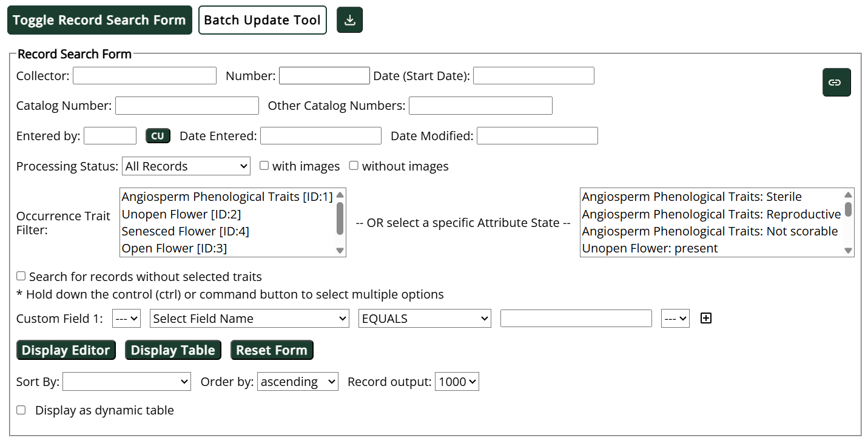Select 'Senesced Flower [ID:4]' trait option
This screenshot has height=440, width=868.
point(227,231)
